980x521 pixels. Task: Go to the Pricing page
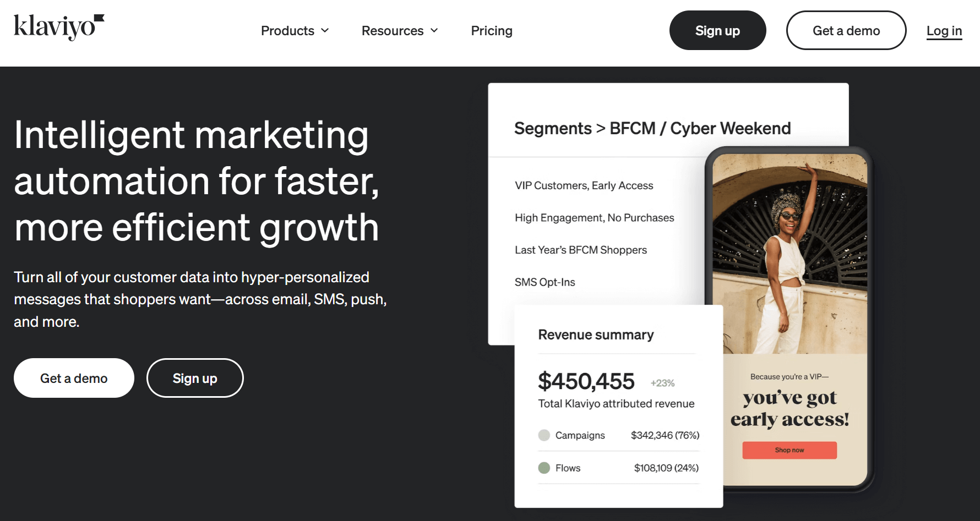point(492,31)
